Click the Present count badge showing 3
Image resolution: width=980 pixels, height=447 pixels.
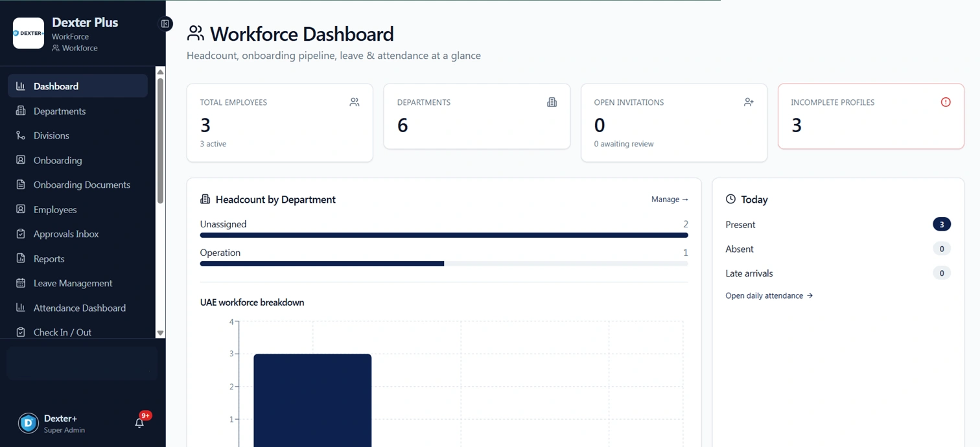(942, 224)
